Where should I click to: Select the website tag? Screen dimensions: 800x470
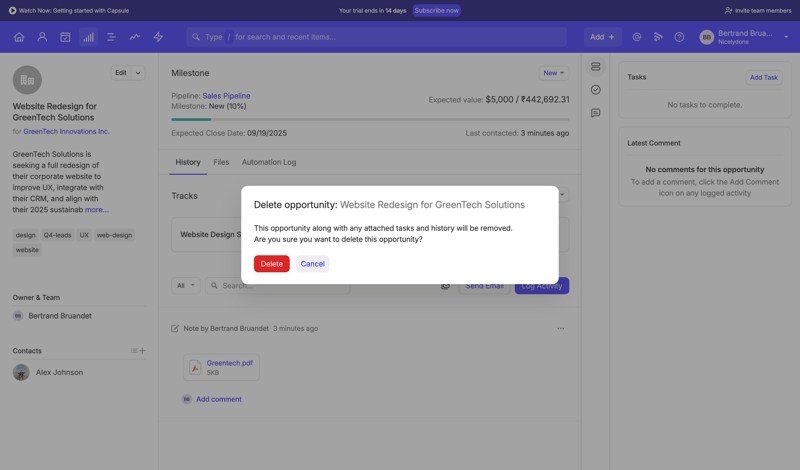[x=27, y=250]
